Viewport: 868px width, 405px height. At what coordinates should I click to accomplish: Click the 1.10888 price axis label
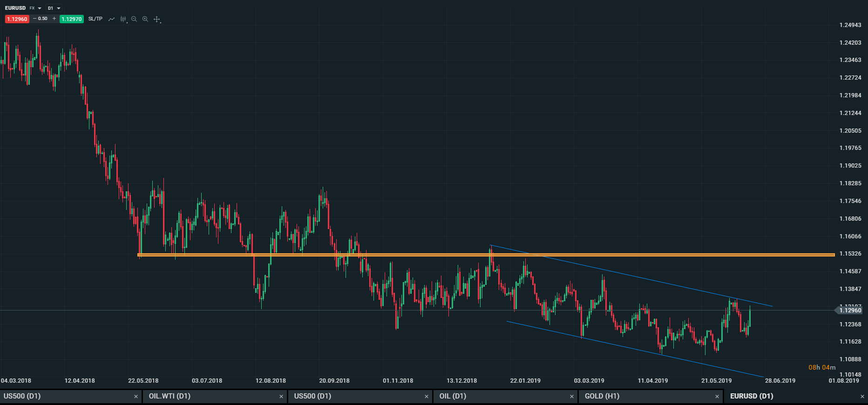click(x=850, y=359)
